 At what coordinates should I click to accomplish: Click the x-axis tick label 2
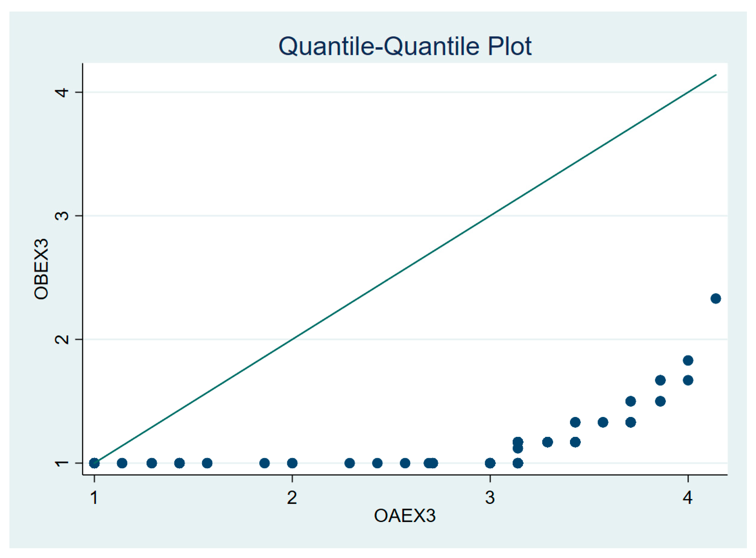292,497
